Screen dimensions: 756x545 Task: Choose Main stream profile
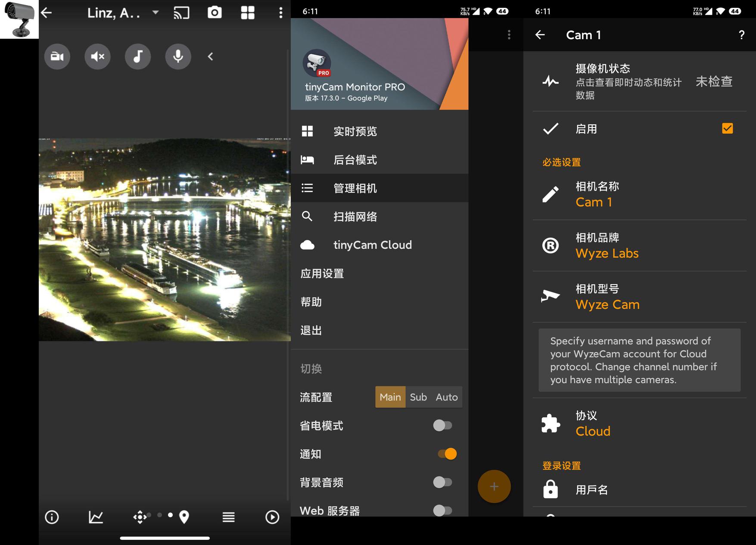[x=390, y=397]
